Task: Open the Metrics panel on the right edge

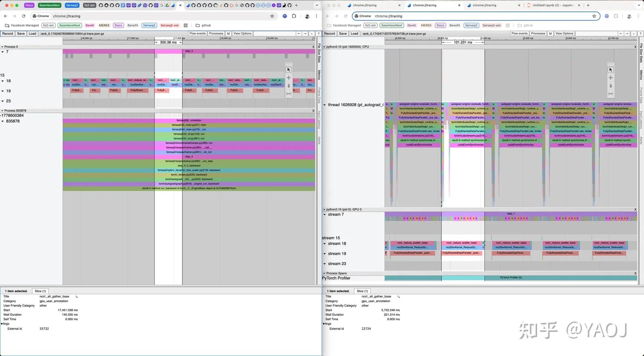Action: coord(319,74)
